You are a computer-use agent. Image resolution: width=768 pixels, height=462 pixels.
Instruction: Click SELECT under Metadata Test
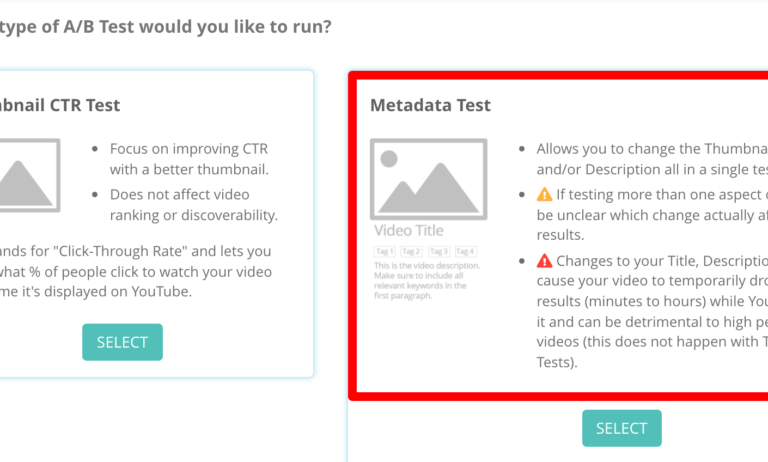click(x=621, y=428)
